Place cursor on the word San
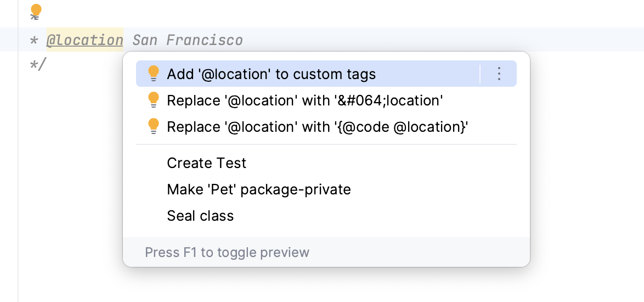Screen dimensions: 644x302 tap(145, 40)
